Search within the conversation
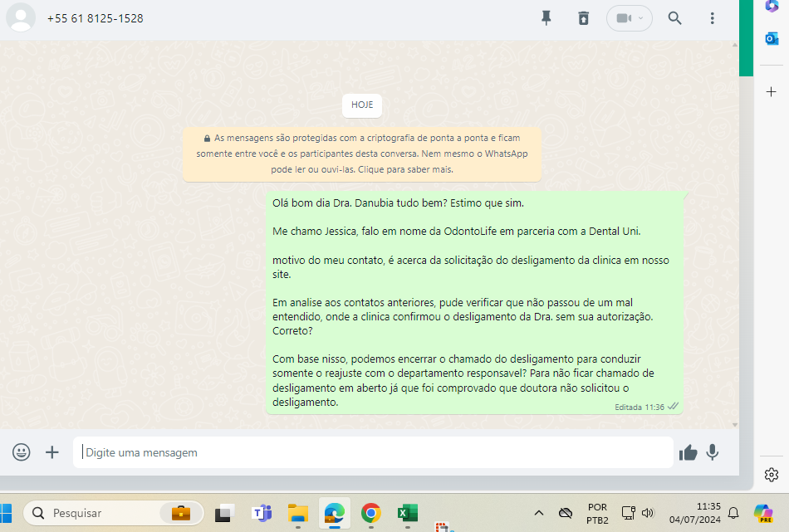Image resolution: width=789 pixels, height=532 pixels. (x=674, y=18)
